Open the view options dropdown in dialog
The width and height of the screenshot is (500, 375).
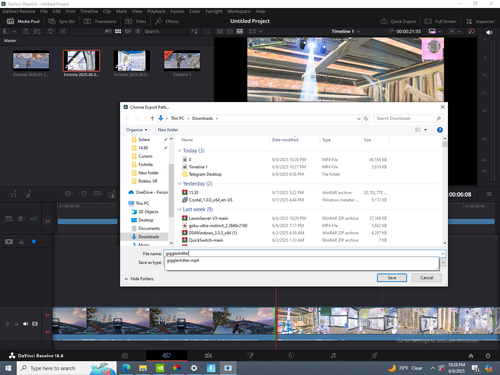coord(425,130)
